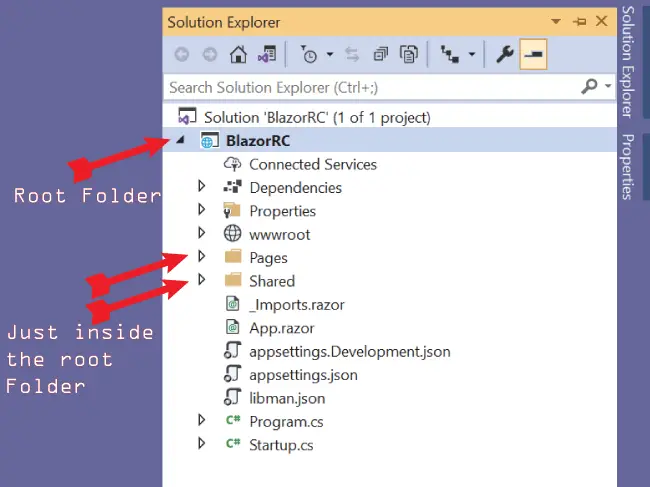Switch to the vertical Solution Explorer tab
This screenshot has height=487, width=650.
click(628, 62)
